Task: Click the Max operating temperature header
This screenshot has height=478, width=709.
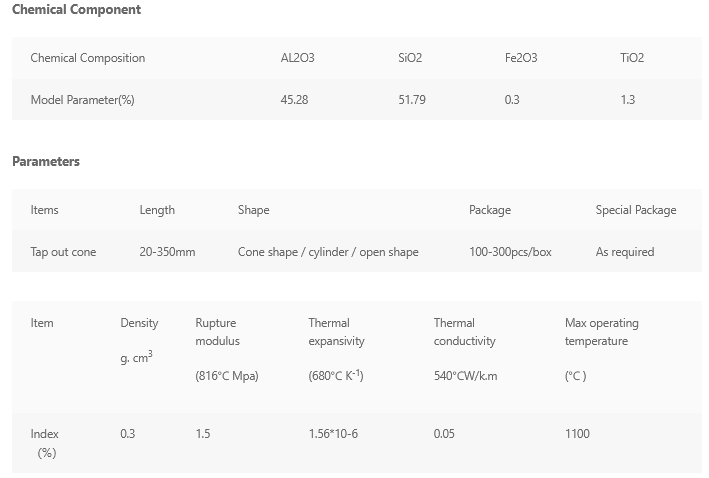Action: 601,332
